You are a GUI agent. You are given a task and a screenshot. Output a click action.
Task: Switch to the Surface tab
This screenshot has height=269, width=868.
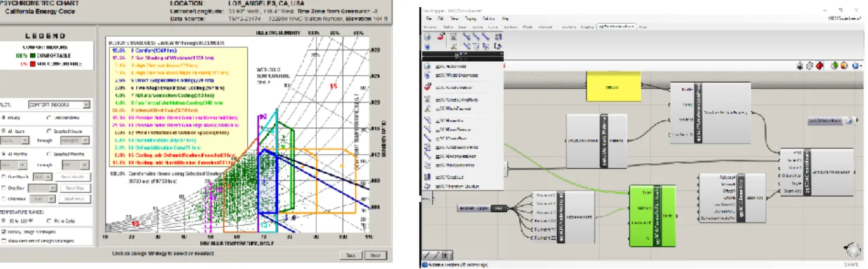[x=510, y=27]
